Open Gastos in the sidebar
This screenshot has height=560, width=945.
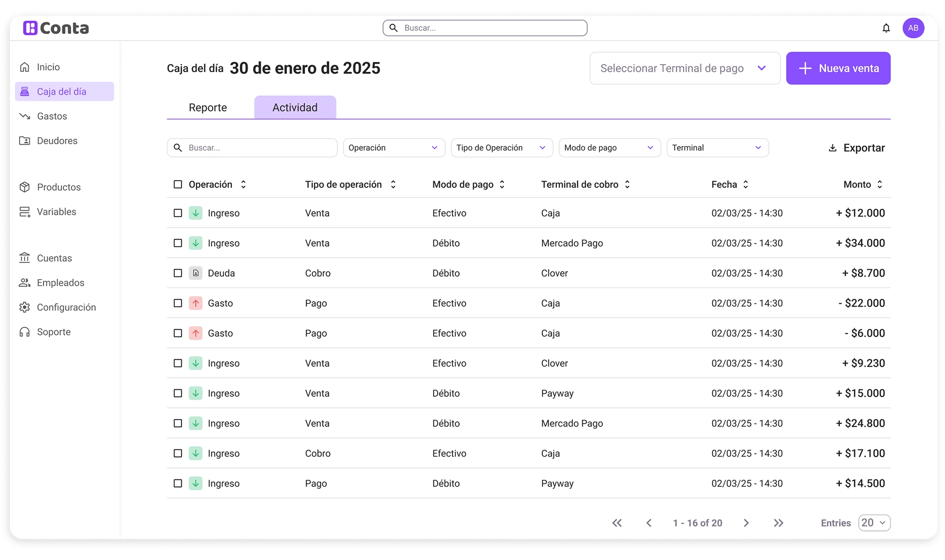pos(52,116)
